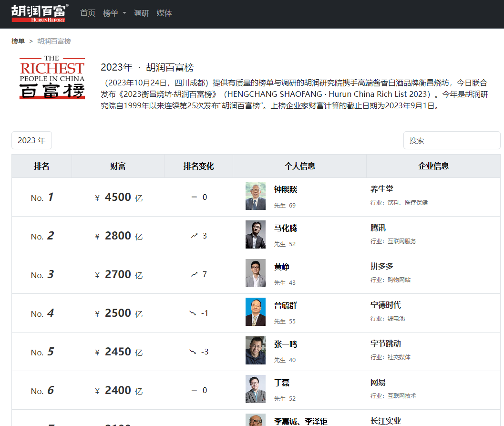Select the name 张一鸣
Screen dimensions: 504x426
286,344
